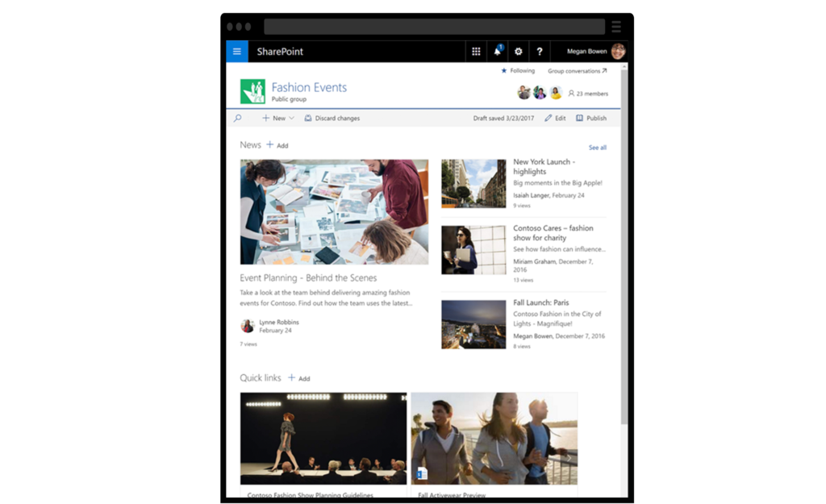Click the Fashion Events site logo

[252, 91]
